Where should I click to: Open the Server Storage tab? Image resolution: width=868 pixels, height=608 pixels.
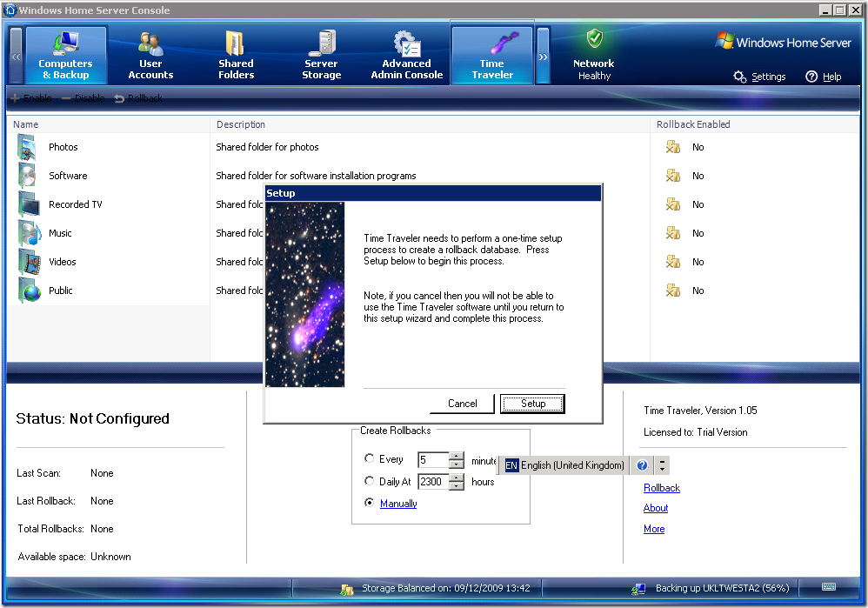321,55
